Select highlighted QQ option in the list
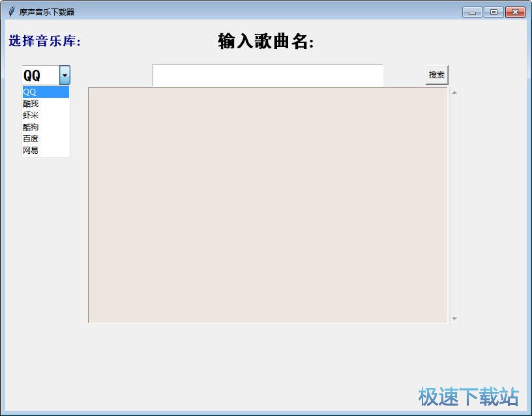Screen dimensions: 532x416 [x=45, y=92]
